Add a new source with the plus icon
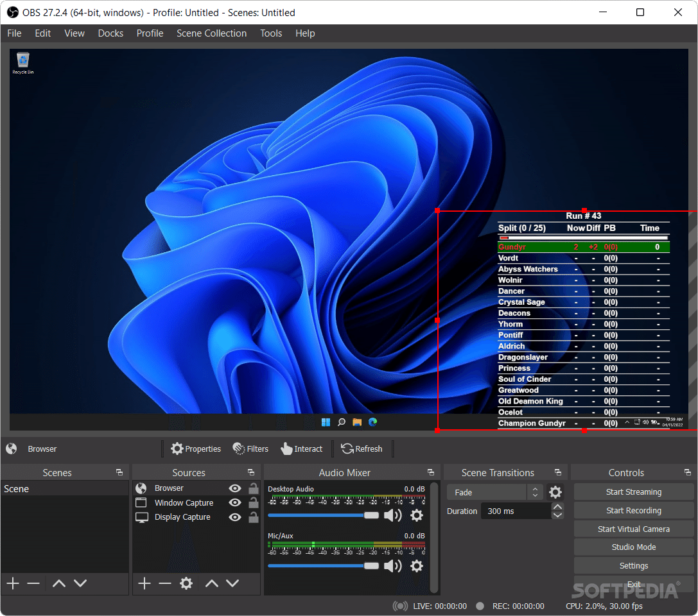 [x=144, y=583]
